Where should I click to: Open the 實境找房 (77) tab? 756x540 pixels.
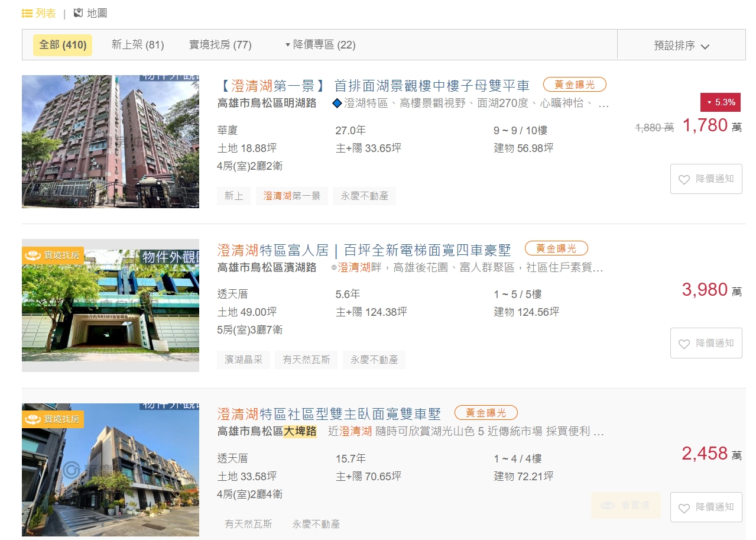tap(220, 45)
